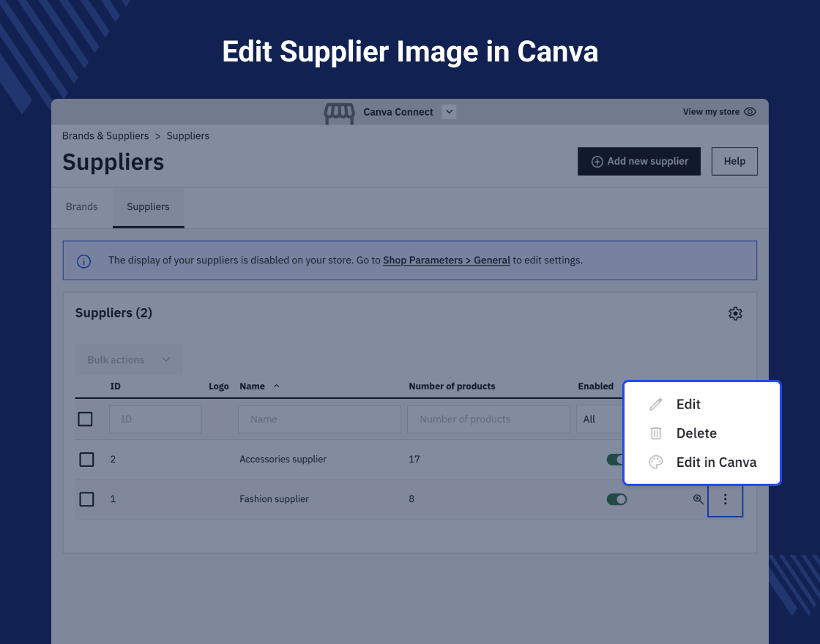Viewport: 820px width, 644px height.
Task: Sort by the ID column header
Action: point(115,386)
